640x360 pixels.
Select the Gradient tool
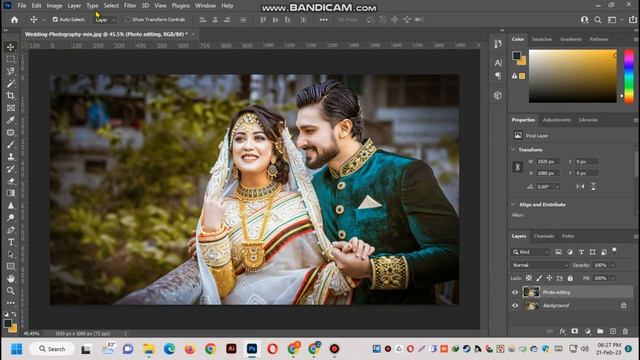click(11, 193)
